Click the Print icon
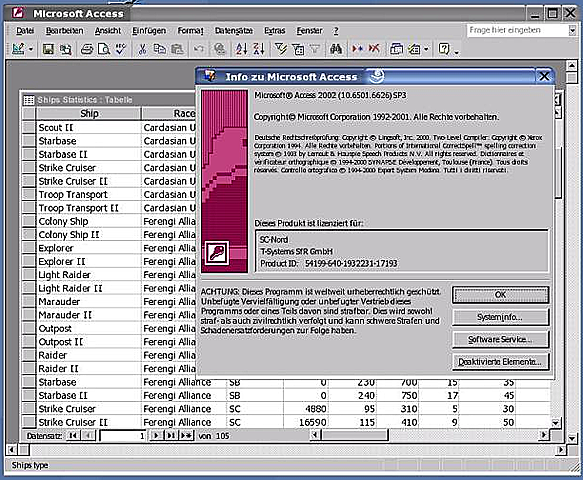 [x=87, y=49]
